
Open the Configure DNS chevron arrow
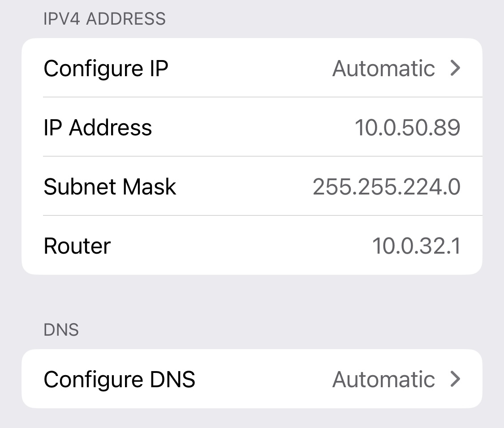(455, 379)
